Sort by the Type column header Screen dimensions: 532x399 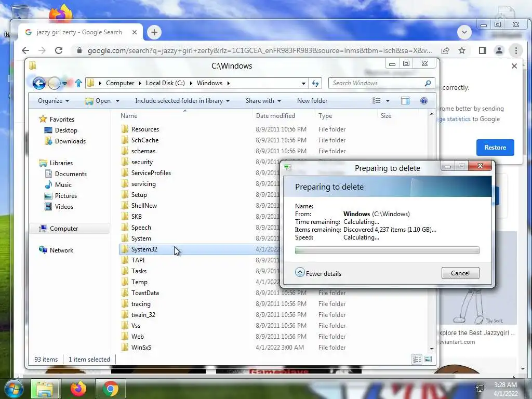click(325, 116)
